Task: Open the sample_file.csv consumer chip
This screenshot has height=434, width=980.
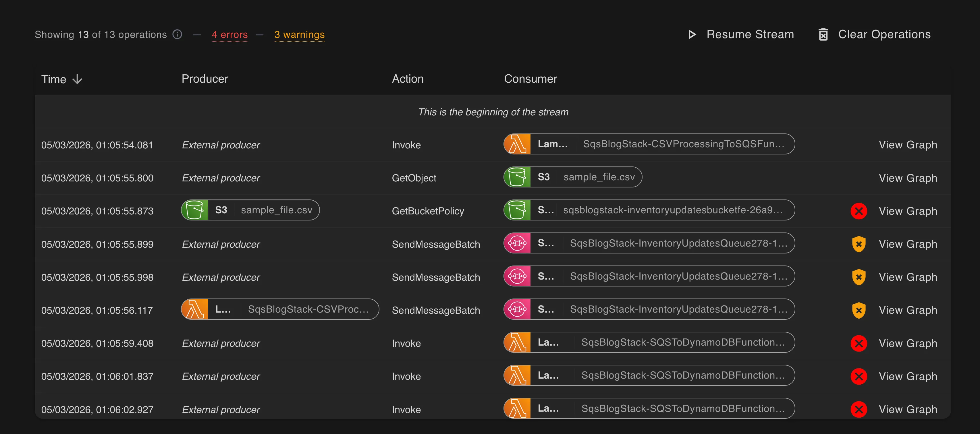Action: [x=572, y=177]
